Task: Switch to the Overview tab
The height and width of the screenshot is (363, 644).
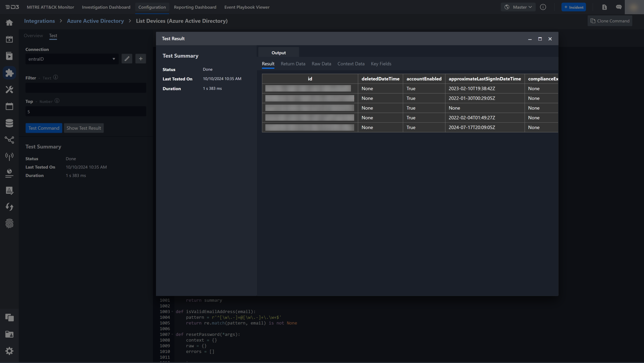Action: (x=33, y=35)
